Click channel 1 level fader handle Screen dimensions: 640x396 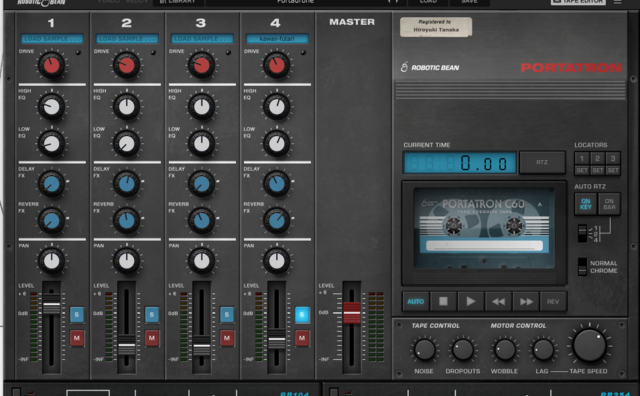tap(52, 304)
